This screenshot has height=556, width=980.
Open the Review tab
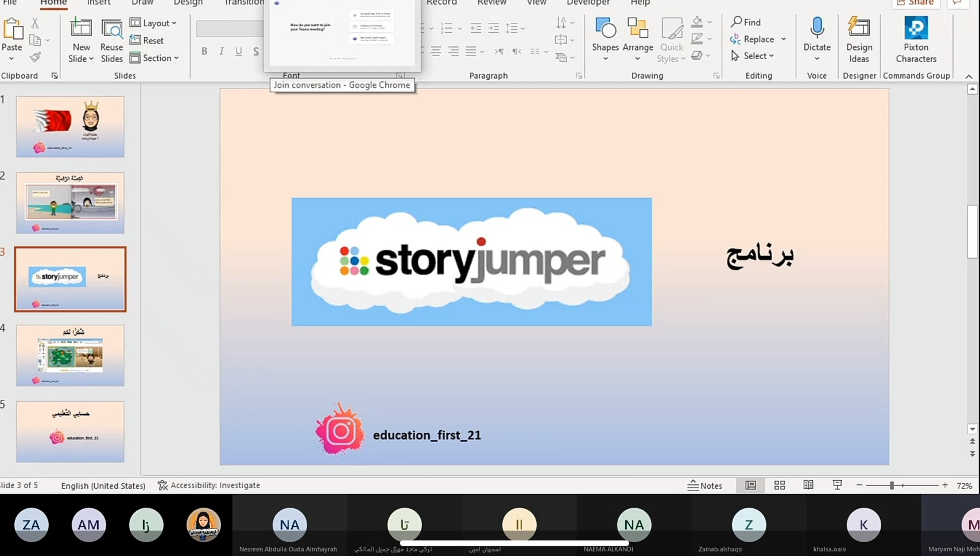(492, 3)
